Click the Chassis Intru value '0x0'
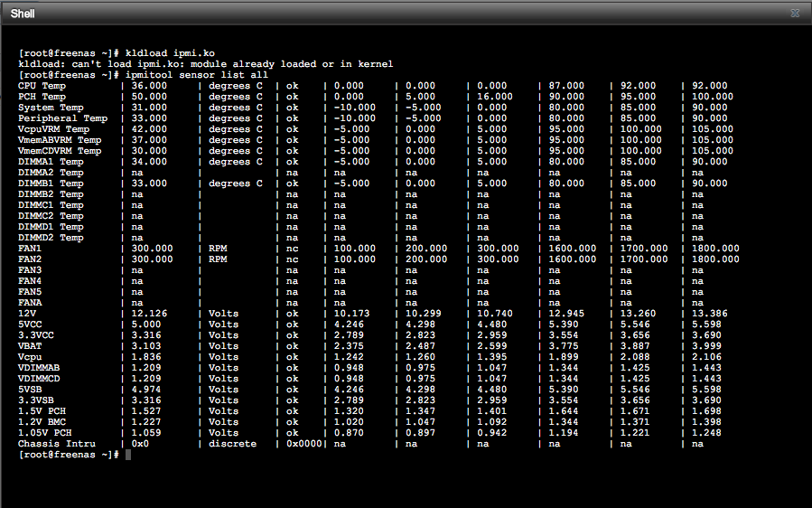812x508 pixels. [140, 445]
